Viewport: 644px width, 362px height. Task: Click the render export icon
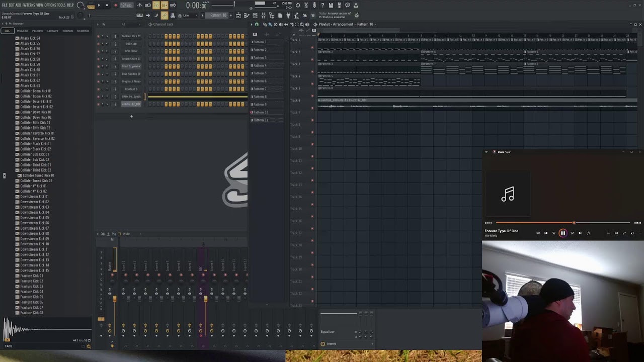click(x=339, y=5)
